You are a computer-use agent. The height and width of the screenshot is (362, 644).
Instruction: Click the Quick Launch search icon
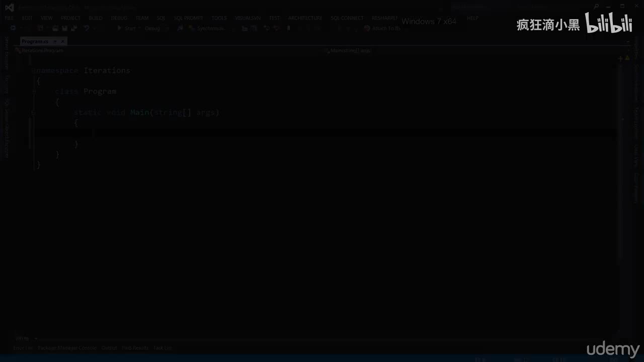click(x=597, y=7)
